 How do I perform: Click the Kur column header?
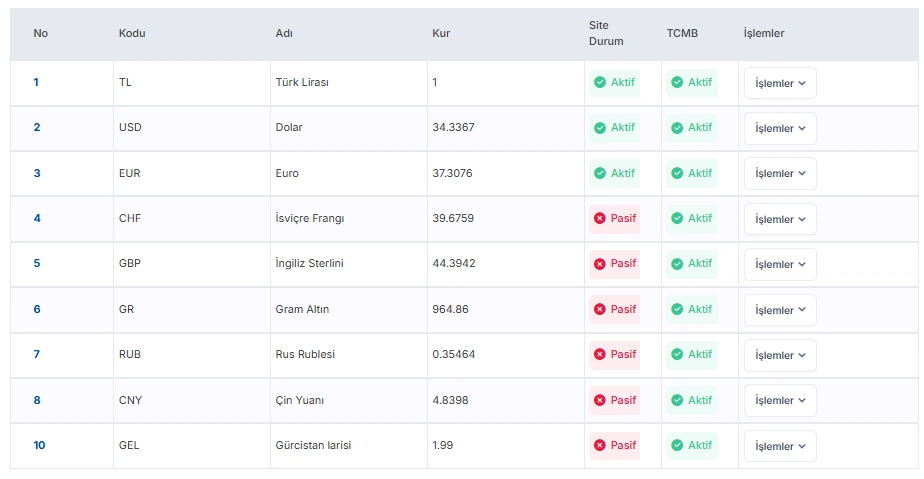441,34
